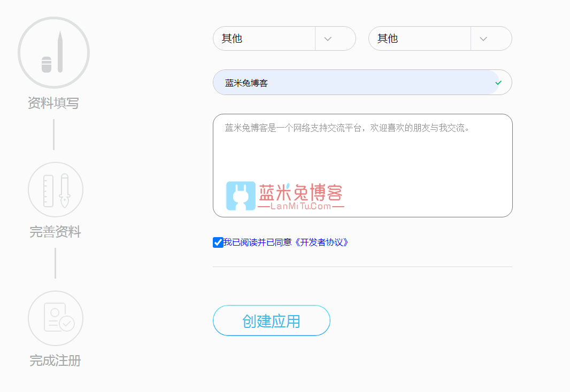Click the 资料填写 step label
The image size is (570, 392).
click(53, 103)
